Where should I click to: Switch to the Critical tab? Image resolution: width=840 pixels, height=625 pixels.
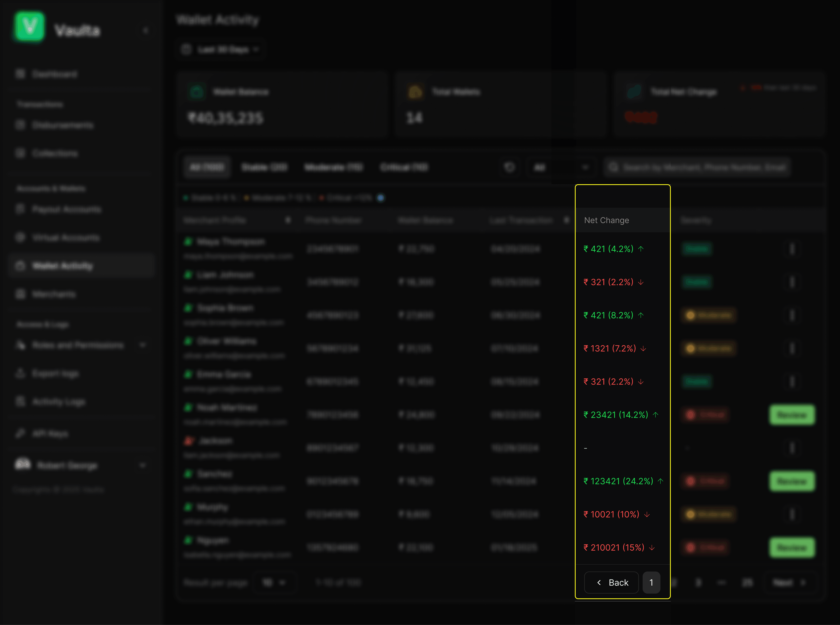404,167
